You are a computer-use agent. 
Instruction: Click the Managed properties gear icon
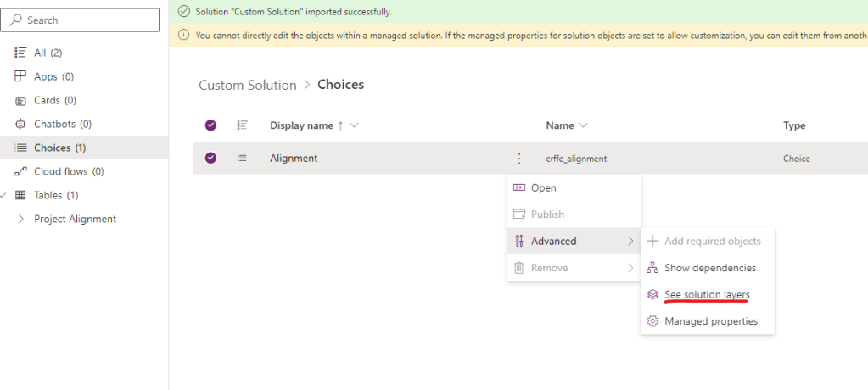click(x=652, y=321)
